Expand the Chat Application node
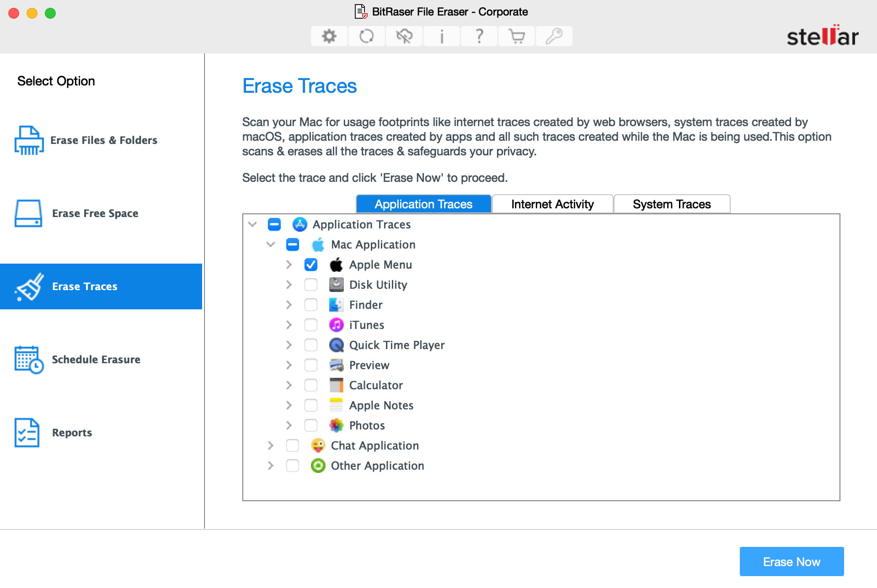The image size is (877, 588). click(x=270, y=445)
